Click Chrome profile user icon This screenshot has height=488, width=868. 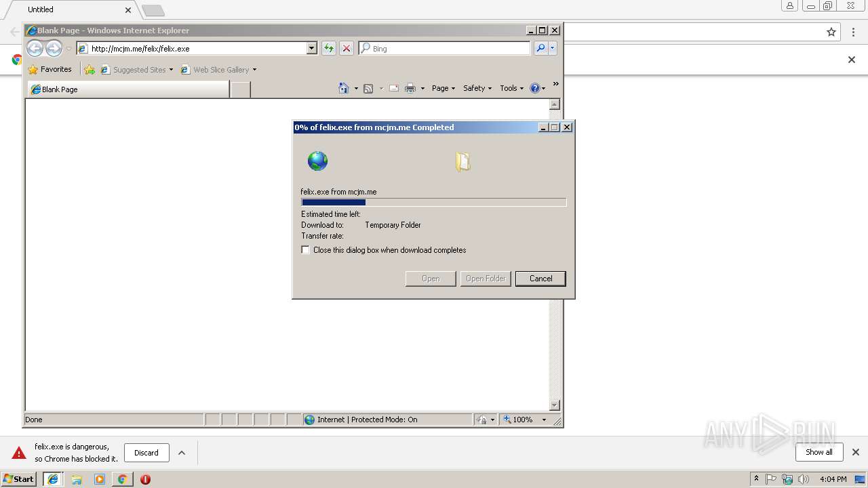[789, 5]
